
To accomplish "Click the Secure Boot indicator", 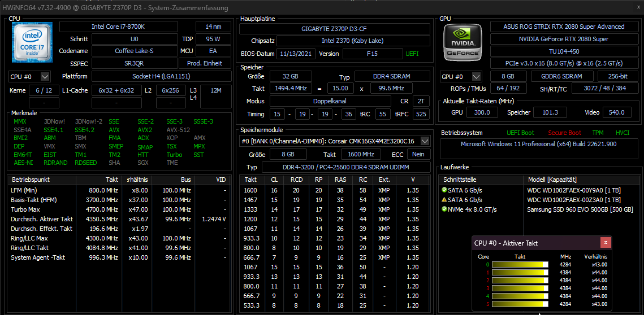I will point(564,133).
